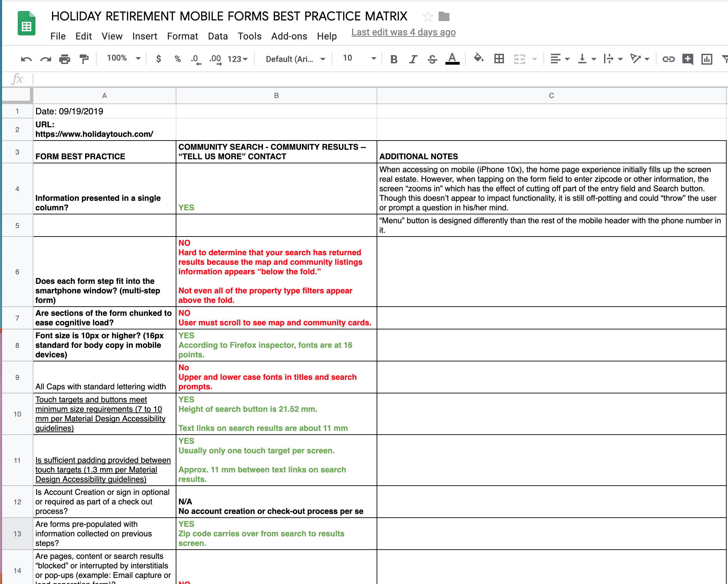Format as percent
Image resolution: width=728 pixels, height=584 pixels.
click(x=177, y=59)
